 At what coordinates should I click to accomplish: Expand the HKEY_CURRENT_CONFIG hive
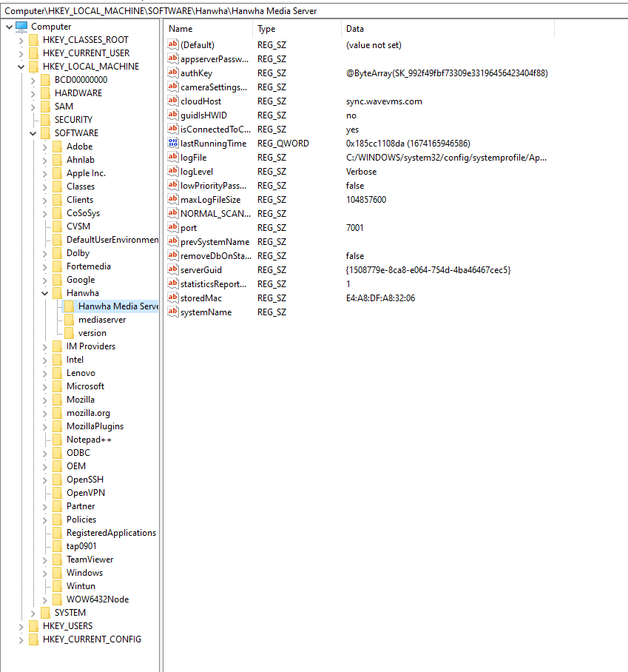click(x=21, y=639)
